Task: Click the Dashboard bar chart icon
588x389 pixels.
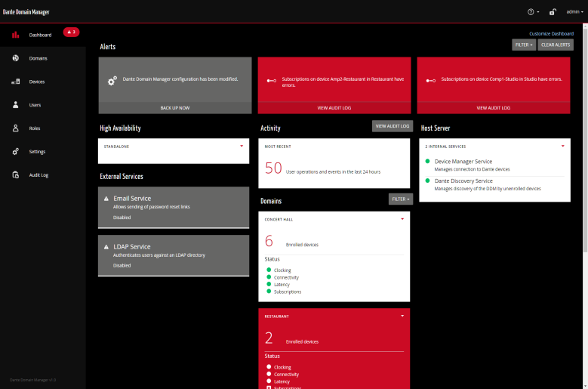Action: click(15, 35)
